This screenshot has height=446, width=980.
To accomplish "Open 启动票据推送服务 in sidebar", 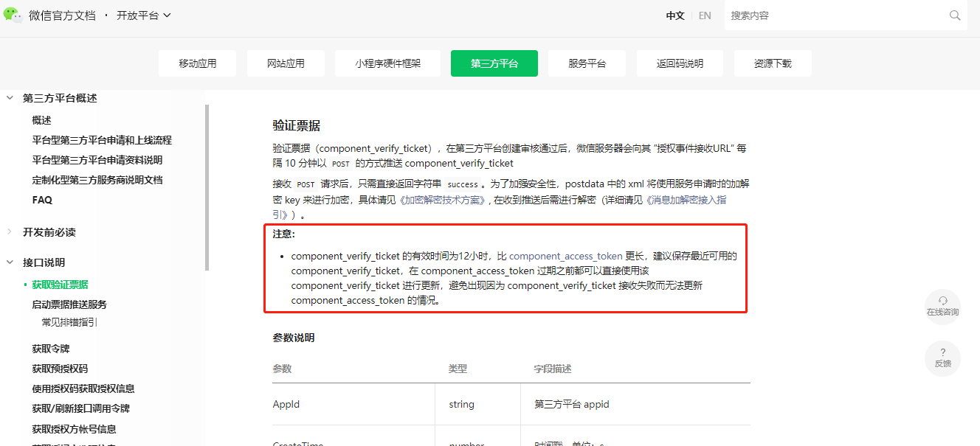I will [69, 304].
